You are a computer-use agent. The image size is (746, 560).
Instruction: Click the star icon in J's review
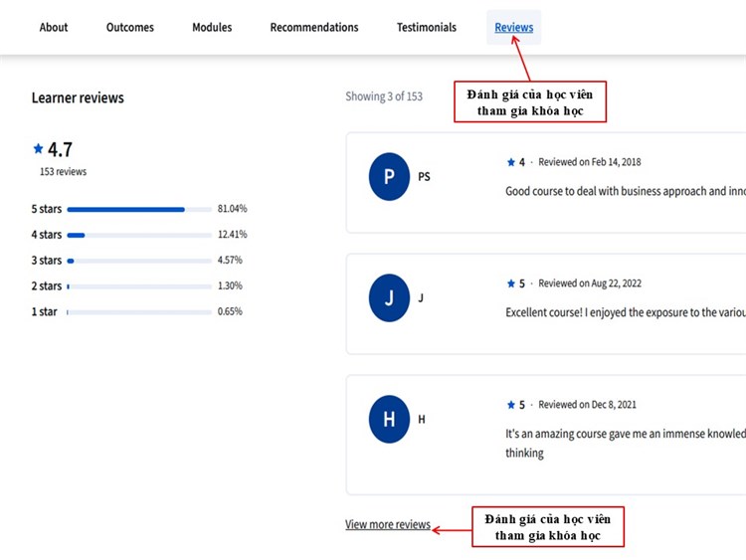pyautogui.click(x=511, y=283)
